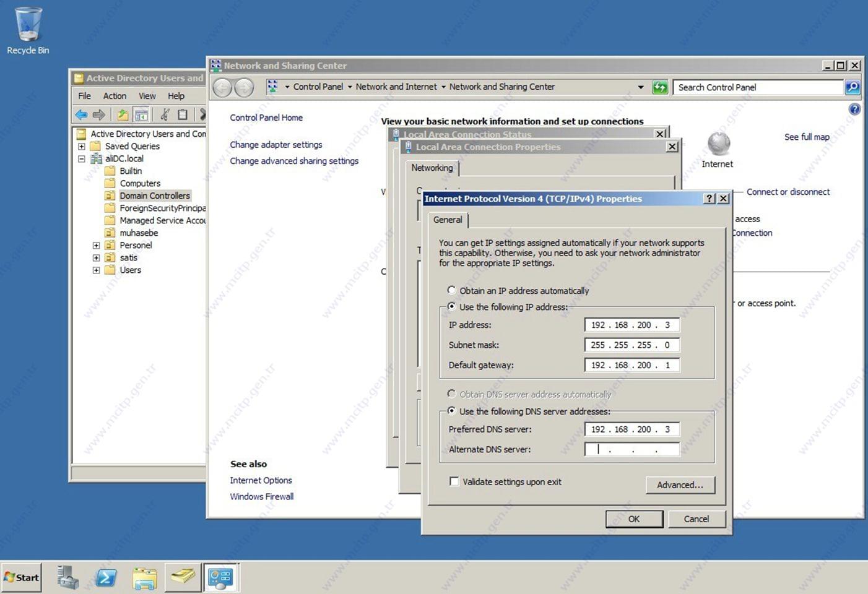
Task: Open Change adapter settings link
Action: (x=276, y=145)
